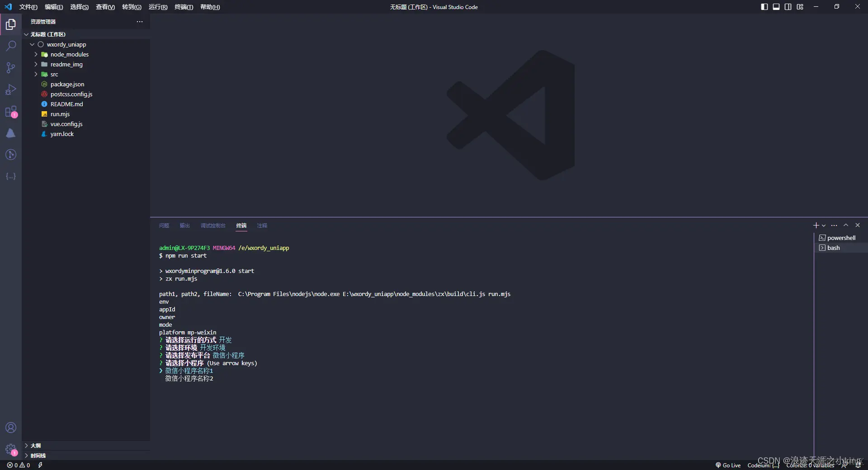This screenshot has height=470, width=868.
Task: Maximize the terminal panel with the up chevron
Action: (x=846, y=225)
